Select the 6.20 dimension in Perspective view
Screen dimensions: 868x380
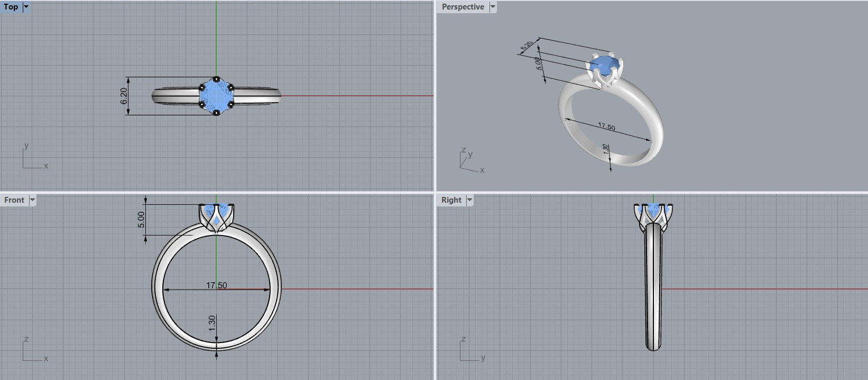[527, 46]
